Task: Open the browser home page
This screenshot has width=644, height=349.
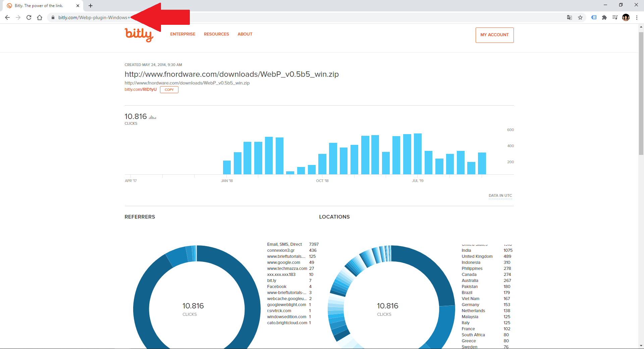Action: [40, 17]
